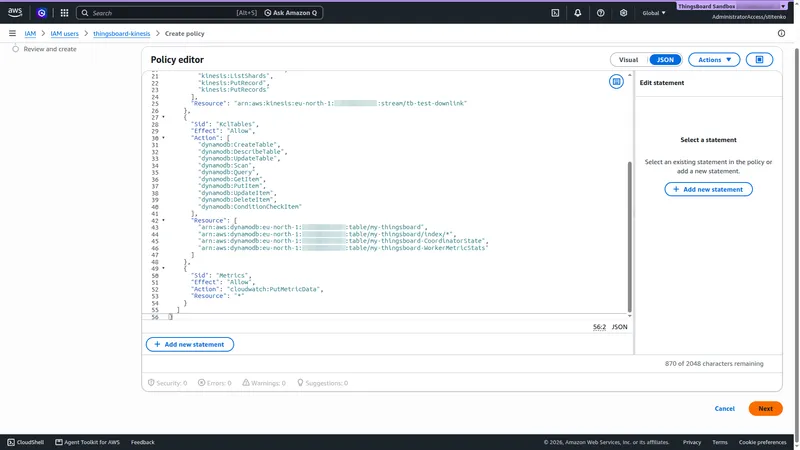Open the page info icon
Screen dimensions: 800x450
781,33
